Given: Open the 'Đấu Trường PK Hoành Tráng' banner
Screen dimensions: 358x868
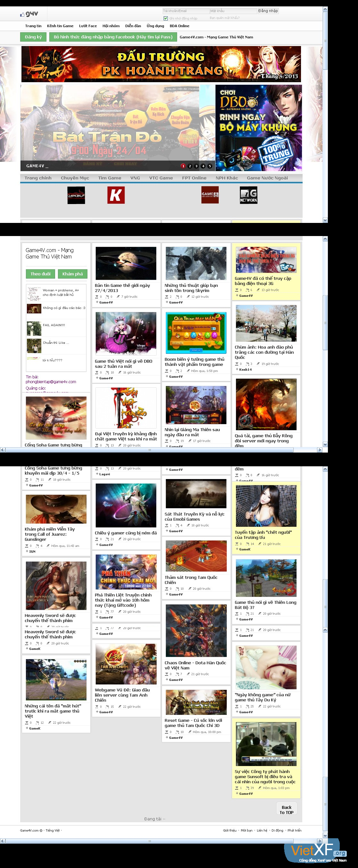Looking at the screenshot, I should pyautogui.click(x=161, y=64).
